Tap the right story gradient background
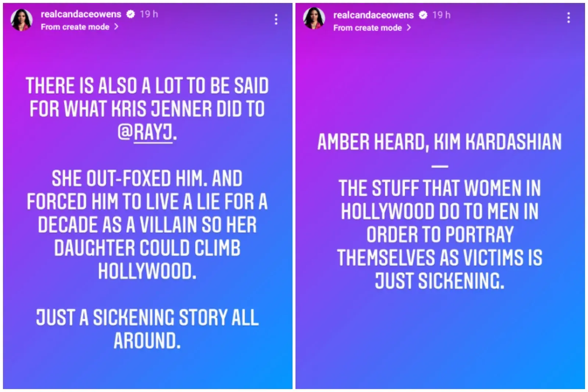This screenshot has width=588, height=392. 441,349
